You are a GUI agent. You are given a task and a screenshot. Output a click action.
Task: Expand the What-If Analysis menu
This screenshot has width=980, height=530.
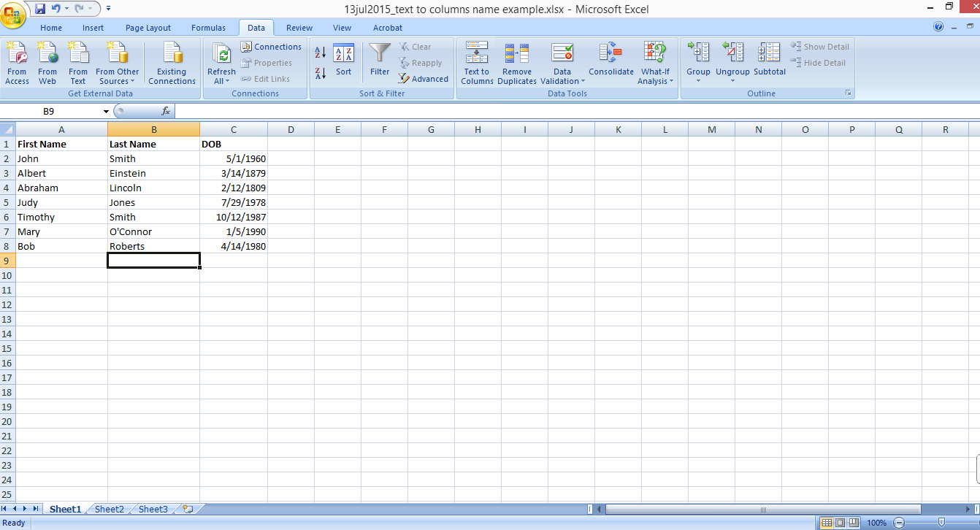(x=655, y=63)
